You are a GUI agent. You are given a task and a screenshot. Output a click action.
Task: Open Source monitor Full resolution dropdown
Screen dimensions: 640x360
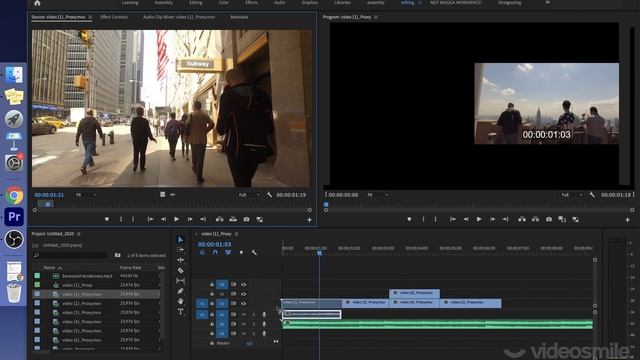pos(249,195)
